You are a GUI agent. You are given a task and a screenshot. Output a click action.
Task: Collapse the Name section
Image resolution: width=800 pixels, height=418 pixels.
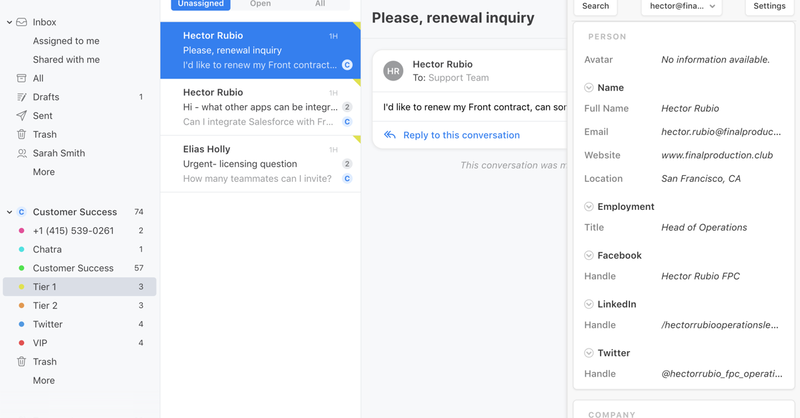[589, 88]
